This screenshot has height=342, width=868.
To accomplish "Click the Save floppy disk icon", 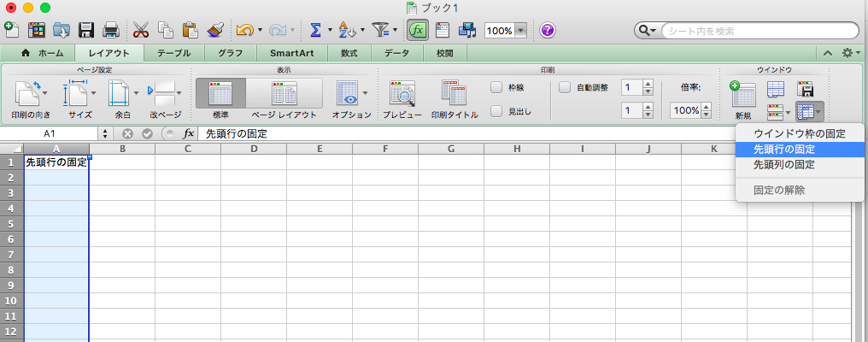I will 86,30.
